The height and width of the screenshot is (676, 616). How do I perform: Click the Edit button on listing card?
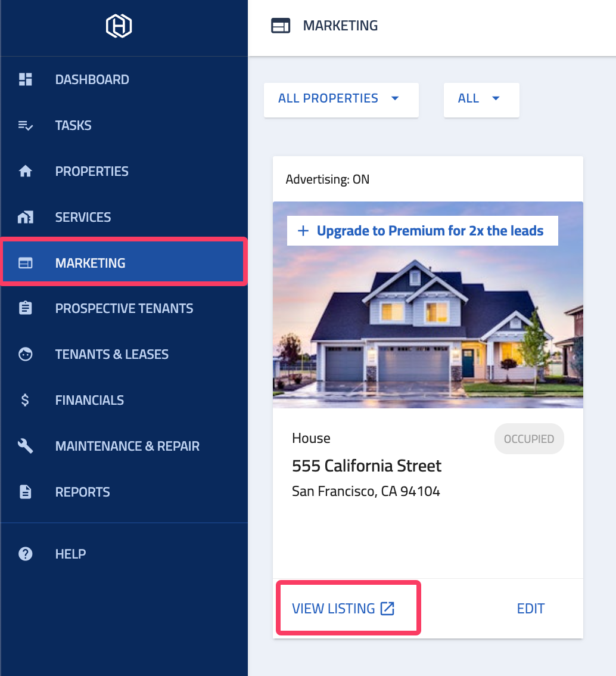click(x=531, y=608)
